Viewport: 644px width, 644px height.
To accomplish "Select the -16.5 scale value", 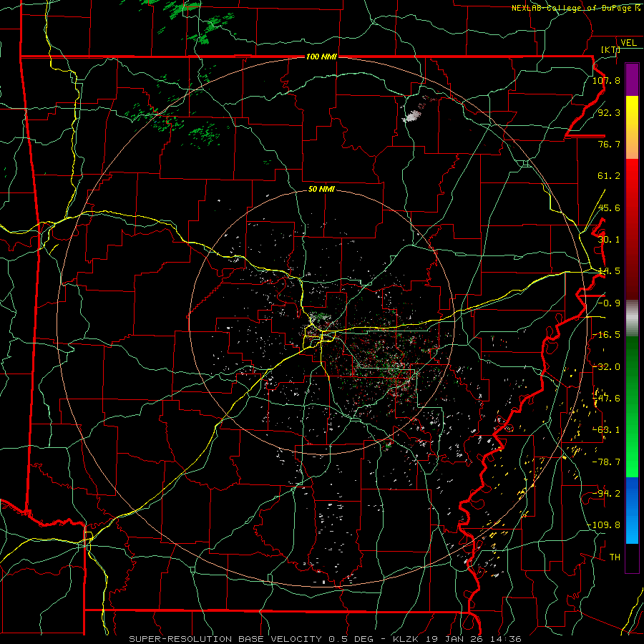I will point(606,335).
